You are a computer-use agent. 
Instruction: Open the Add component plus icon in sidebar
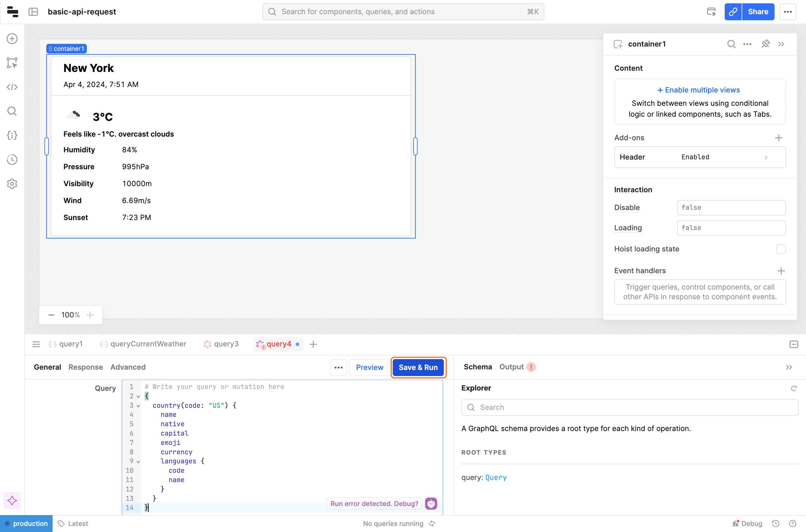[x=12, y=39]
